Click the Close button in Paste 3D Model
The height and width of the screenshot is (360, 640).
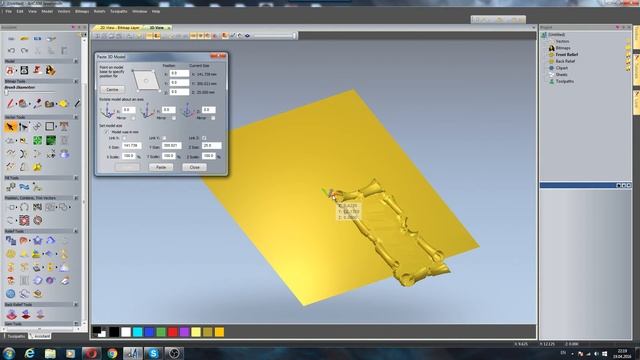[194, 167]
